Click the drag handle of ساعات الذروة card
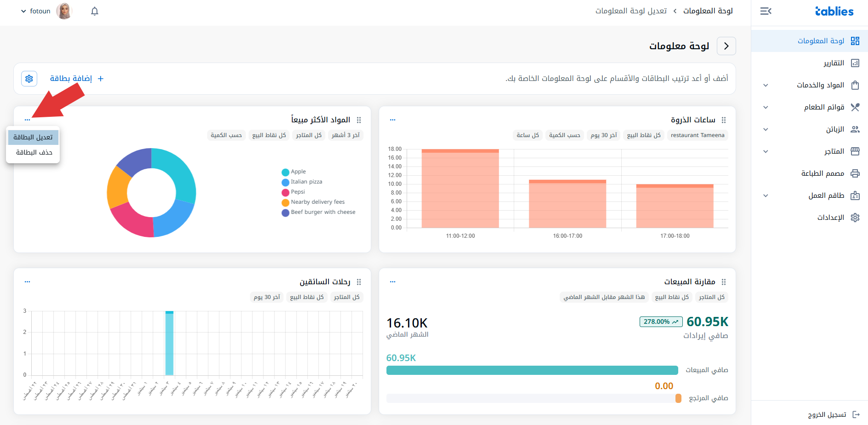The width and height of the screenshot is (868, 425). coord(724,120)
